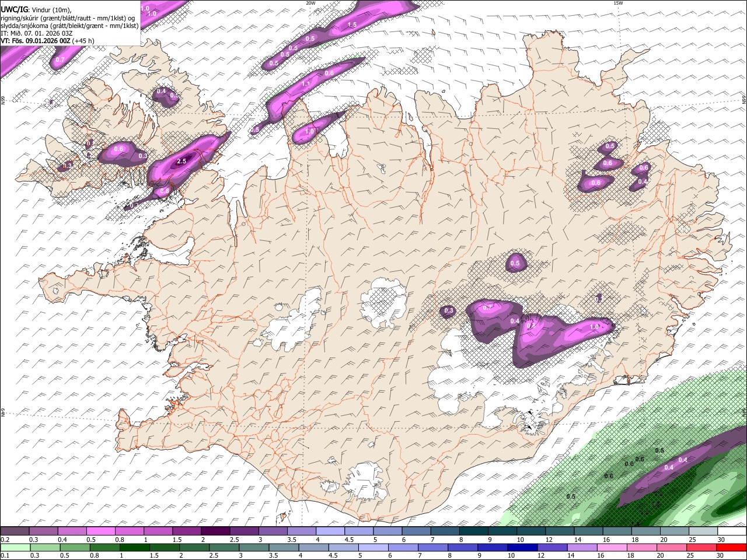The width and height of the screenshot is (747, 560).
Task: Pick the bright red swatch after 30
Action: tap(732, 547)
